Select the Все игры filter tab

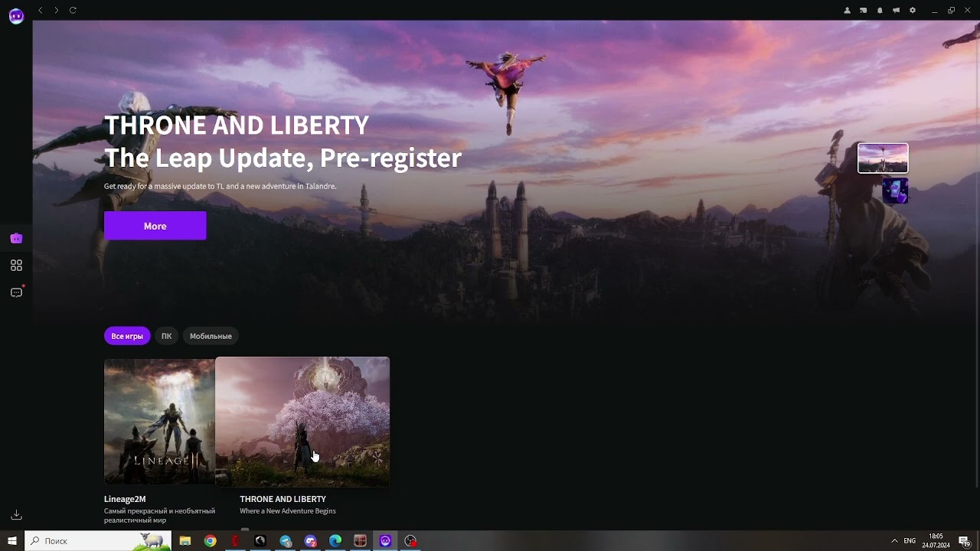pos(127,336)
